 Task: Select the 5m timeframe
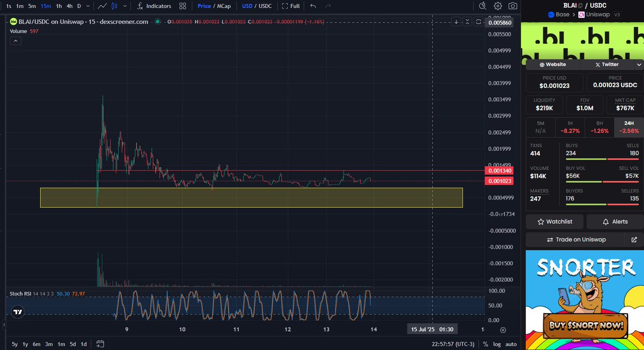[x=32, y=6]
